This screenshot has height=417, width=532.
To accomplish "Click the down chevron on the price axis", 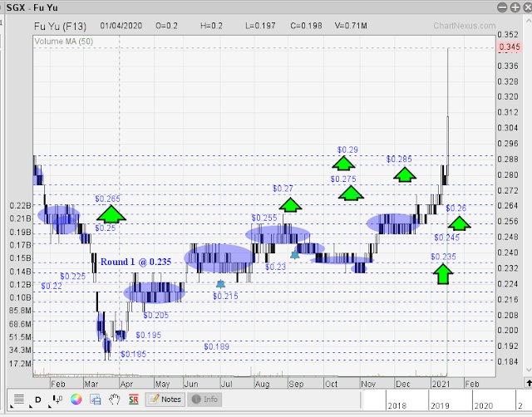I will coord(529,370).
